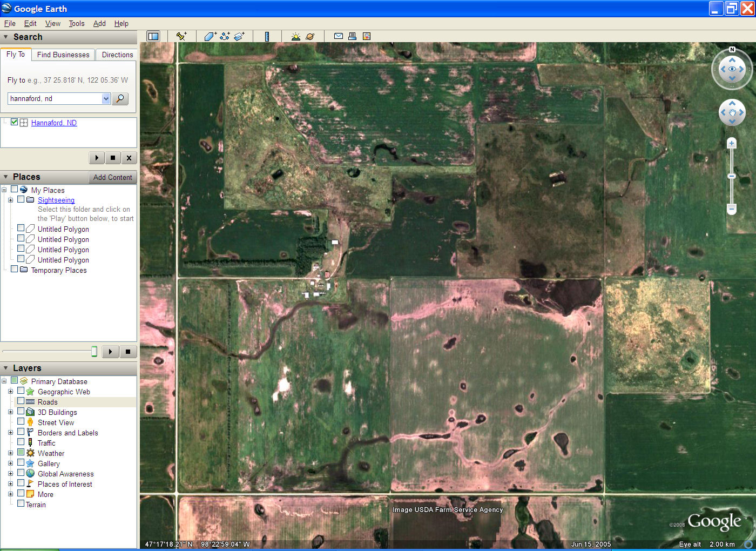756x551 pixels.
Task: Check the My Places checkbox
Action: click(x=15, y=190)
